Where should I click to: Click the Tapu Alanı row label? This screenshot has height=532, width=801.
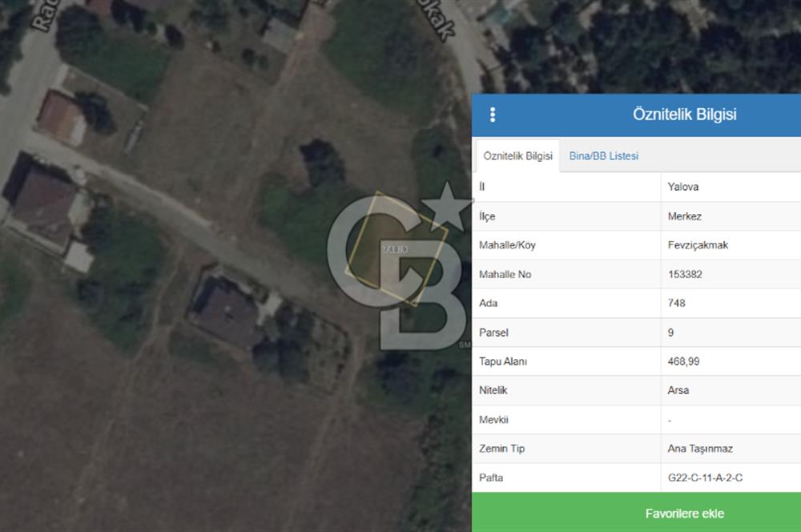pos(502,361)
